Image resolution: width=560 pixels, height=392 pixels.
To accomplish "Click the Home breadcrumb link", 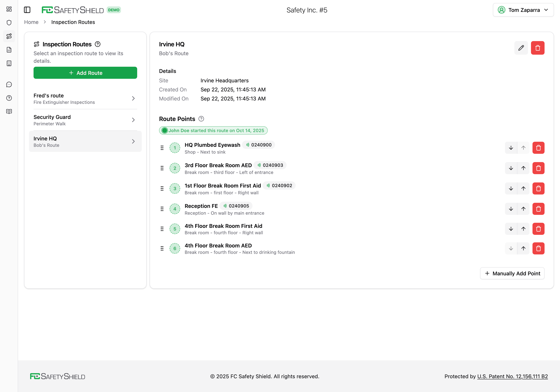I will (31, 22).
